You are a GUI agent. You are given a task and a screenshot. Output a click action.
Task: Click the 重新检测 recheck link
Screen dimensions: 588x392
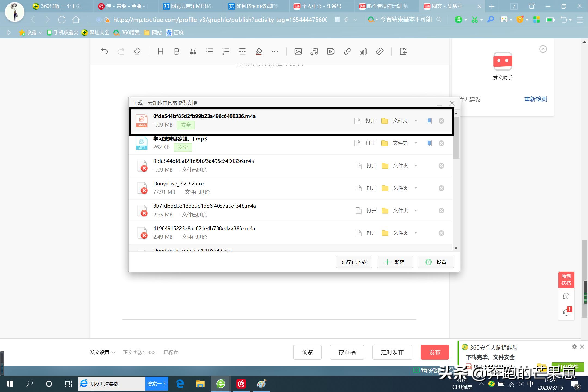pos(535,99)
